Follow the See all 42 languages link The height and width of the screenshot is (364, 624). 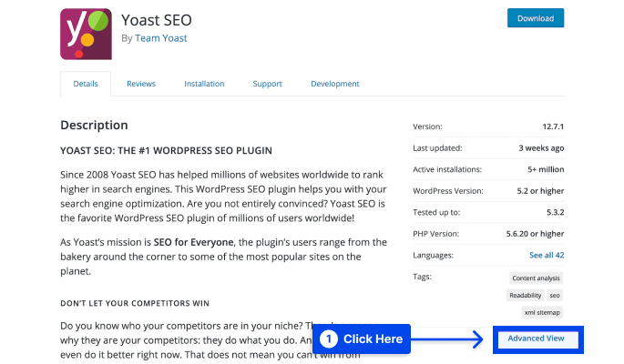tap(547, 256)
